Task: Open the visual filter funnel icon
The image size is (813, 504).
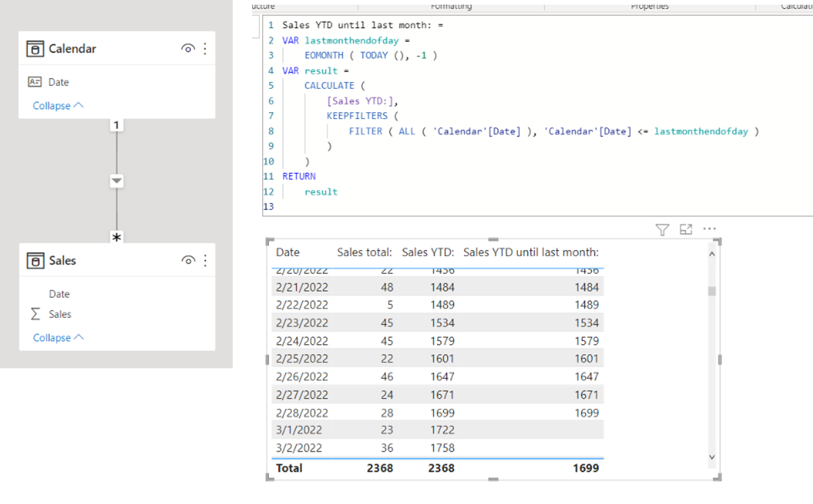Action: click(662, 230)
